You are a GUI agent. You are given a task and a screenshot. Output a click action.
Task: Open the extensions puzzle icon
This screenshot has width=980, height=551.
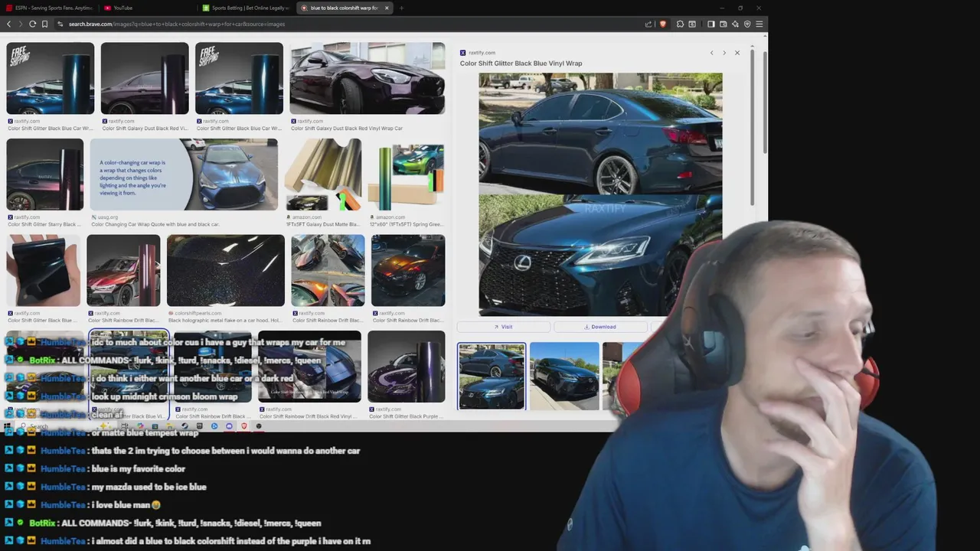click(680, 24)
